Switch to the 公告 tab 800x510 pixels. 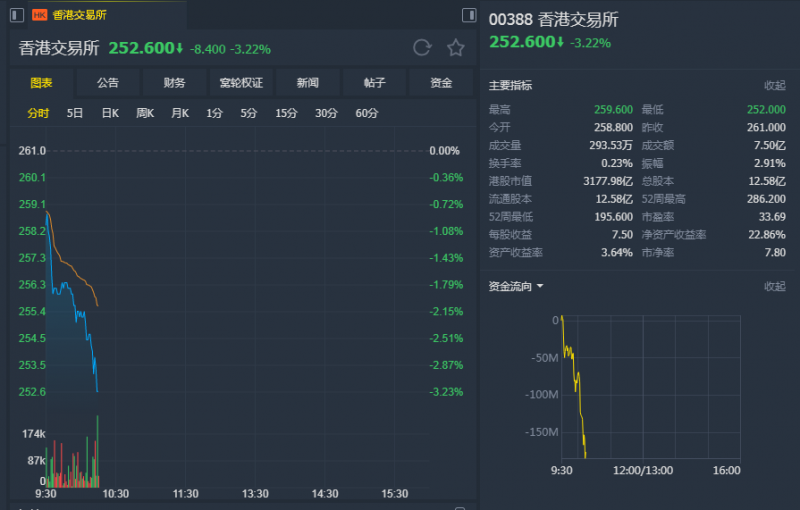click(x=108, y=83)
